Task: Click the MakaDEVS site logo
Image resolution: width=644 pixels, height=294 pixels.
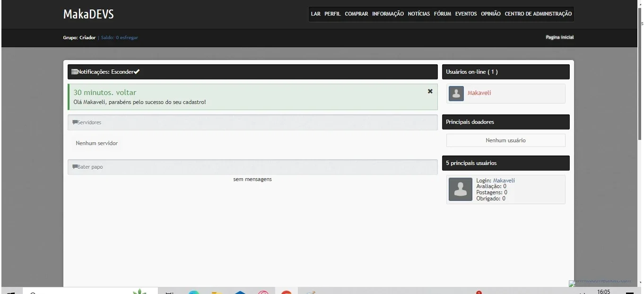Action: (88, 15)
